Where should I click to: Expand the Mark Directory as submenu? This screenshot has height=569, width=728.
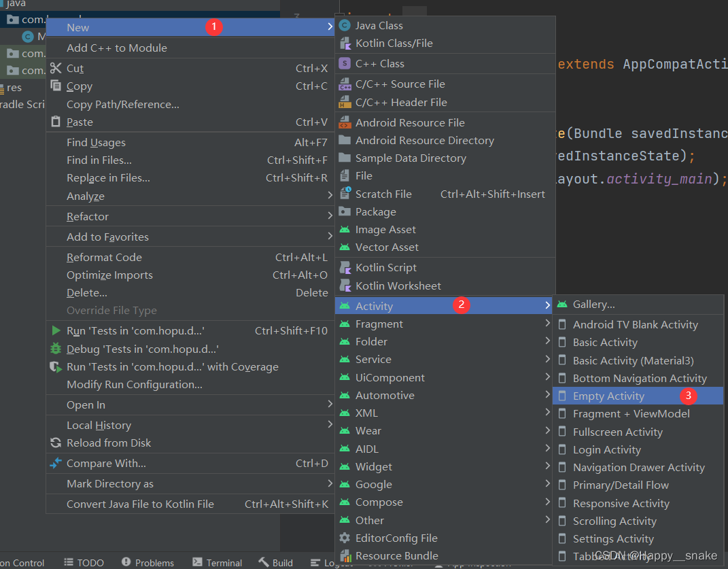pyautogui.click(x=330, y=483)
